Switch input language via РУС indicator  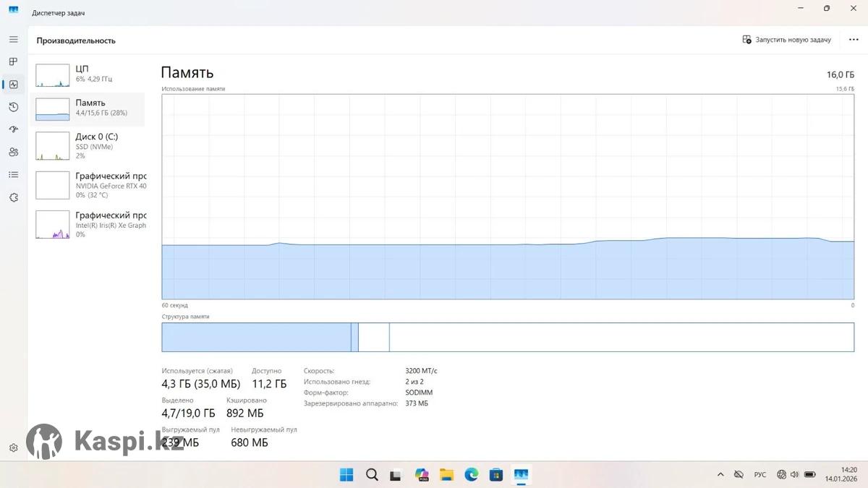760,475
